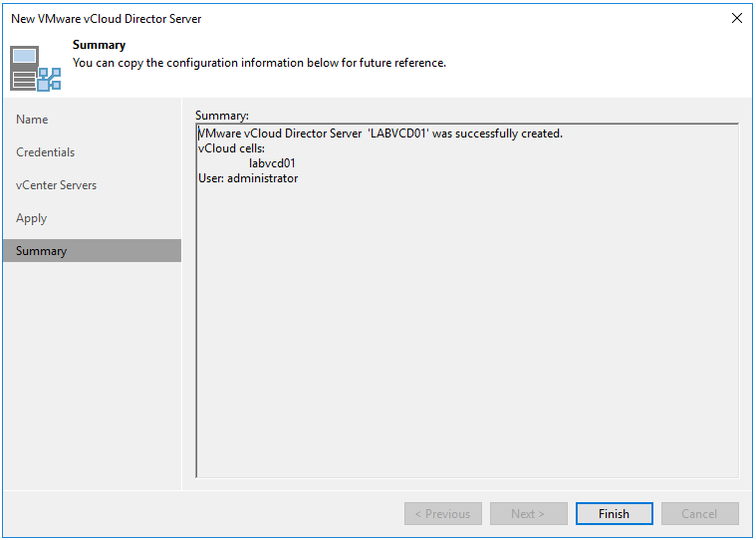Go to the Credentials step

click(45, 152)
